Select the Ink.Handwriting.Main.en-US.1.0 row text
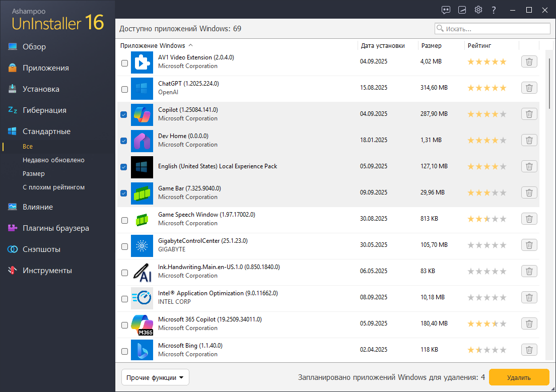This screenshot has width=556, height=392. click(x=219, y=267)
